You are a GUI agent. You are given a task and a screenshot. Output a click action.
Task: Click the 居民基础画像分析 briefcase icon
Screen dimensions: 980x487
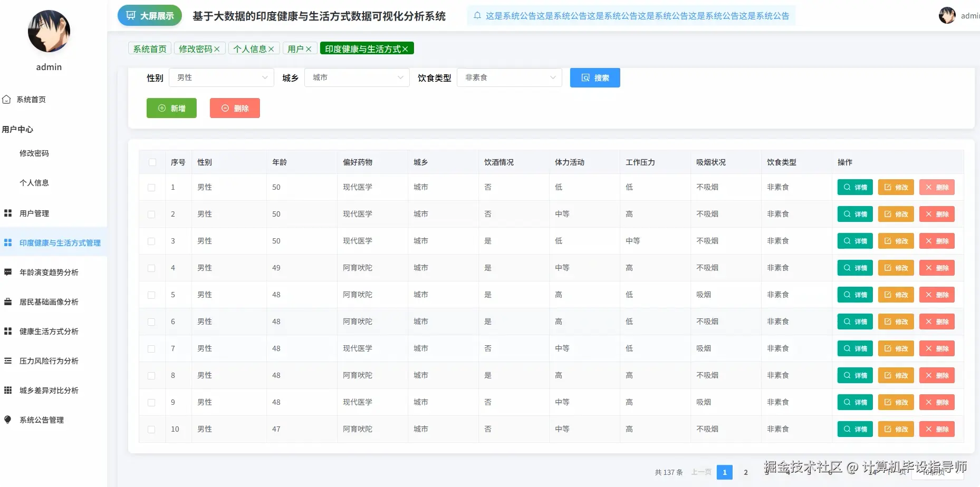pyautogui.click(x=8, y=301)
